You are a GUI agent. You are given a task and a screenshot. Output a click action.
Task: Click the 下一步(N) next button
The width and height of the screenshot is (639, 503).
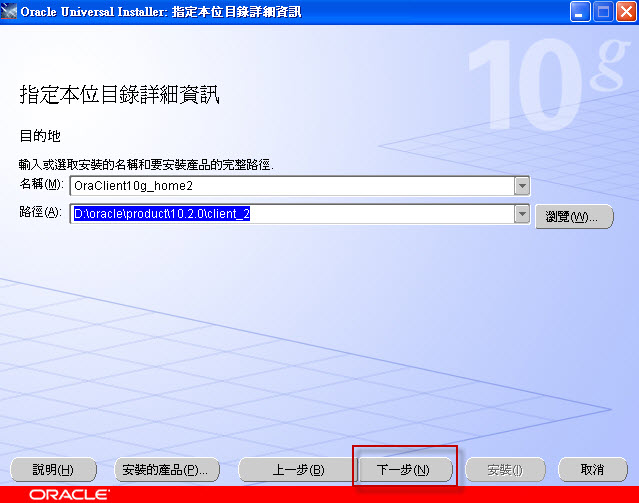pos(405,470)
